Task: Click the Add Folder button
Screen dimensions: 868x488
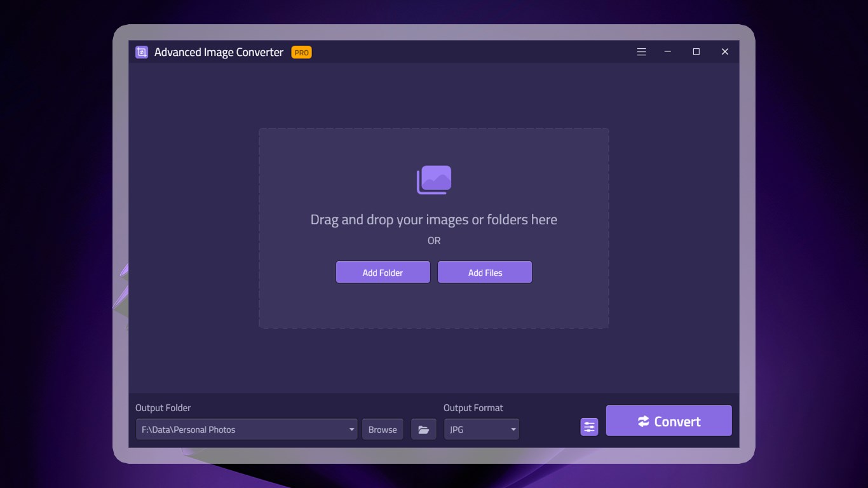Action: point(383,273)
